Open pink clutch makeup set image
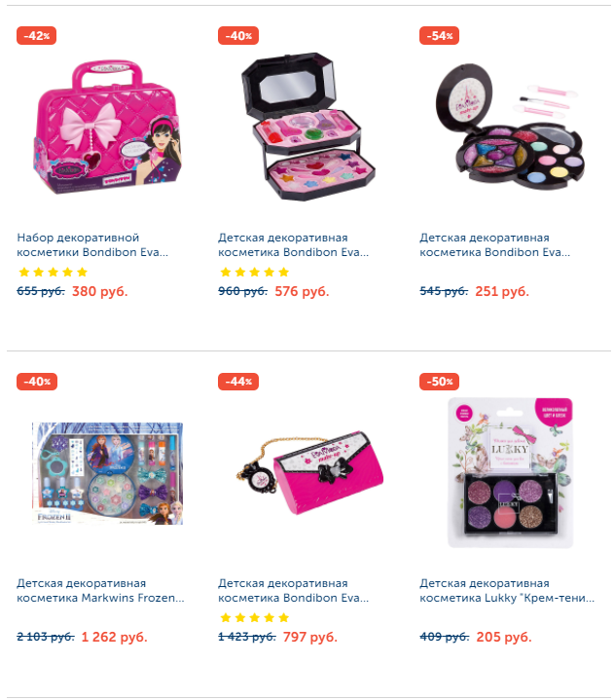 coord(309,472)
